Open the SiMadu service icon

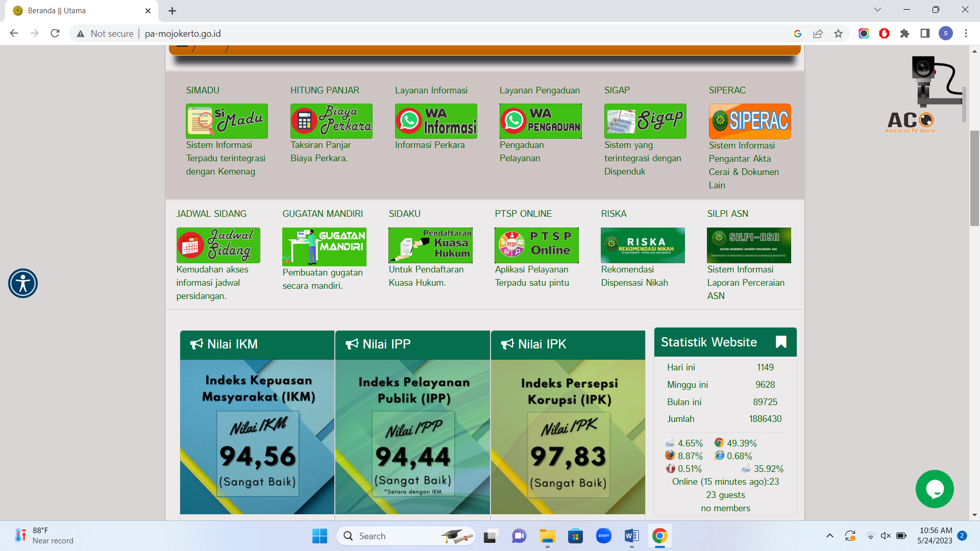(x=227, y=121)
